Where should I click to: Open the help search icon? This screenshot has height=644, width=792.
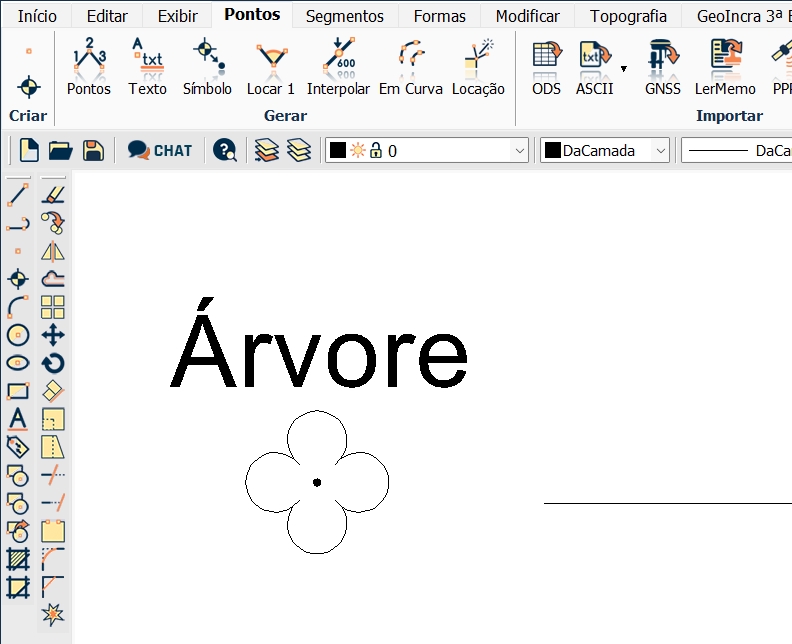224,150
